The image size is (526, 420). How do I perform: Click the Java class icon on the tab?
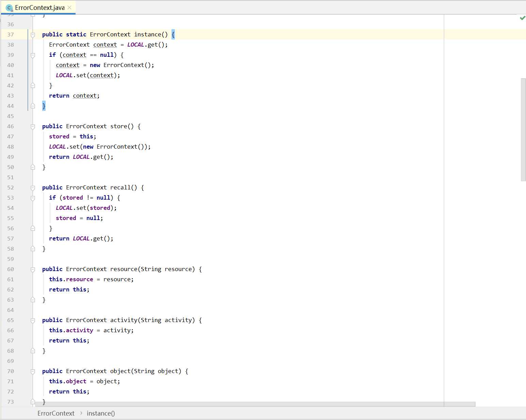(x=9, y=8)
